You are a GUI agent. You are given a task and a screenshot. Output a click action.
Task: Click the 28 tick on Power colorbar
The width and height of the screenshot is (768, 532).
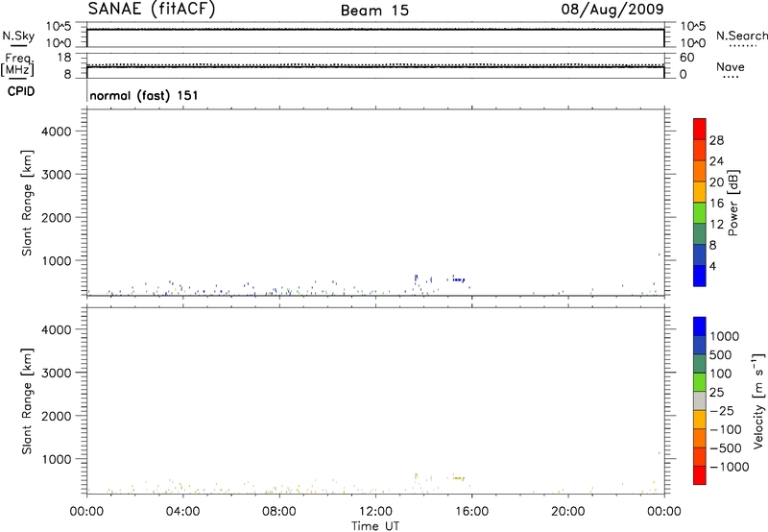click(x=716, y=140)
